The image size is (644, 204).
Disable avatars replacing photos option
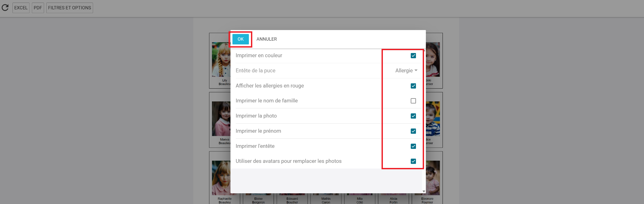pos(413,161)
